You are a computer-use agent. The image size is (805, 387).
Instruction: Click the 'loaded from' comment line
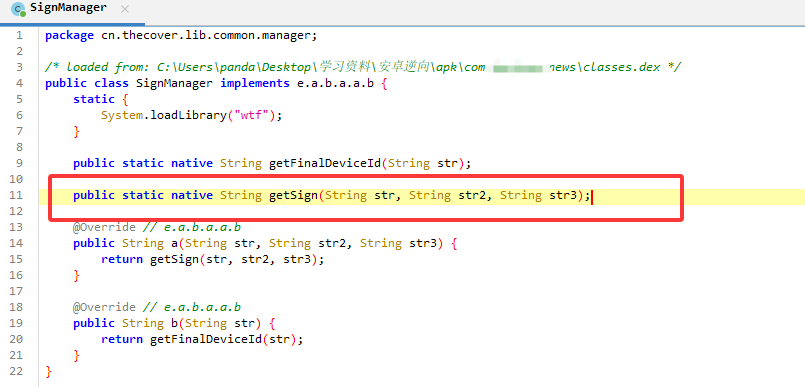[x=362, y=67]
